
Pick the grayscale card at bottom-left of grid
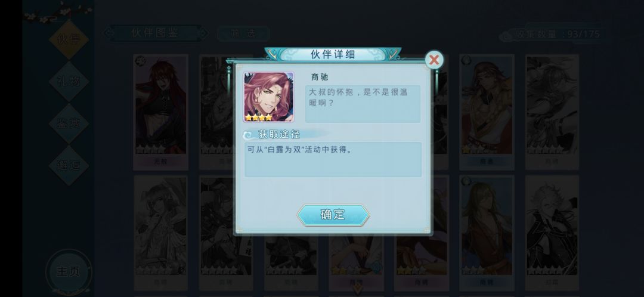pyautogui.click(x=160, y=233)
